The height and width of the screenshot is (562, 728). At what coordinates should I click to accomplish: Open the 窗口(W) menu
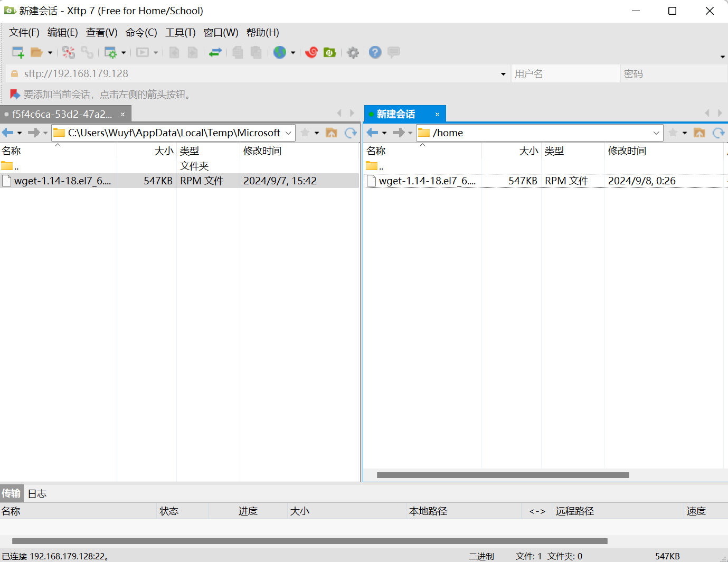221,33
